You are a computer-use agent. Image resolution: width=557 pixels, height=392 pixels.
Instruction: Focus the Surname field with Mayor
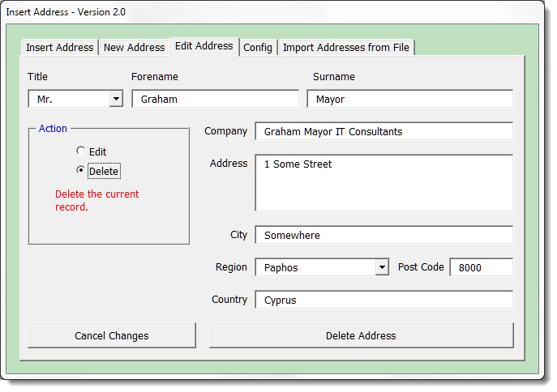coord(410,99)
